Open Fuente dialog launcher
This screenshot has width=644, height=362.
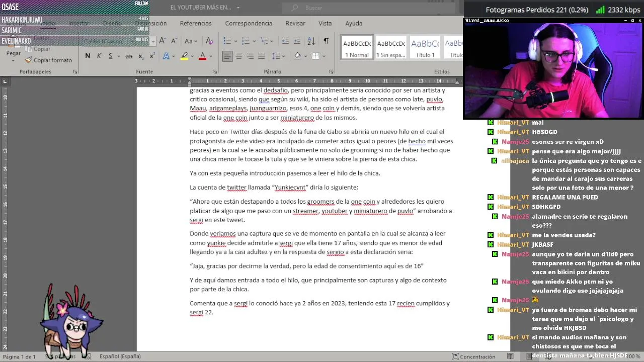pyautogui.click(x=215, y=72)
